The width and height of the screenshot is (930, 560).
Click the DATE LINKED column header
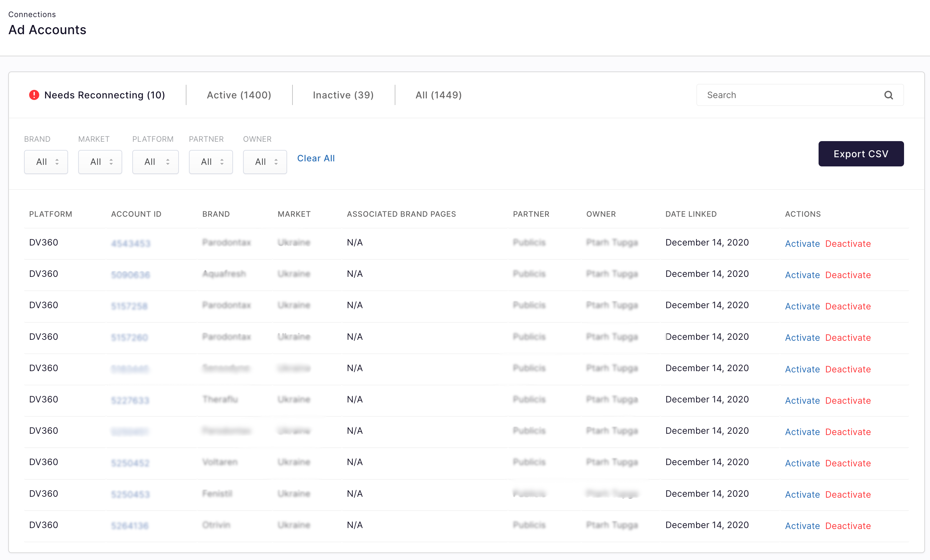point(691,214)
